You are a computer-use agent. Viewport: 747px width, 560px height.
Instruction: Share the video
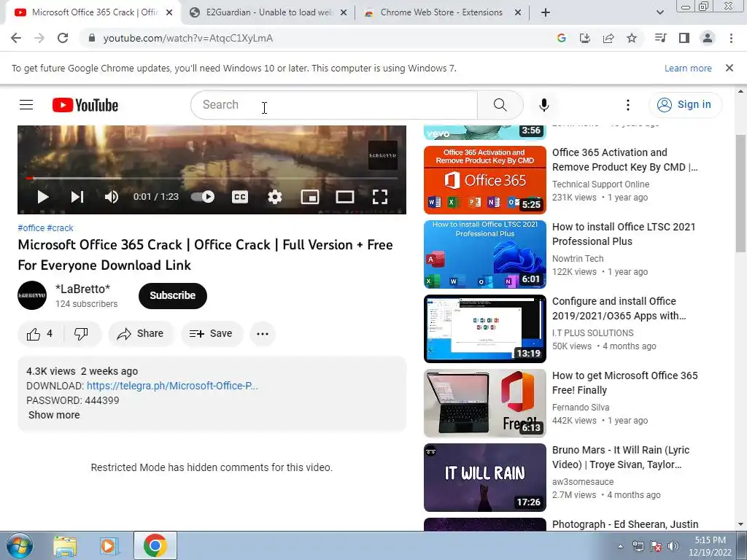[x=141, y=334]
